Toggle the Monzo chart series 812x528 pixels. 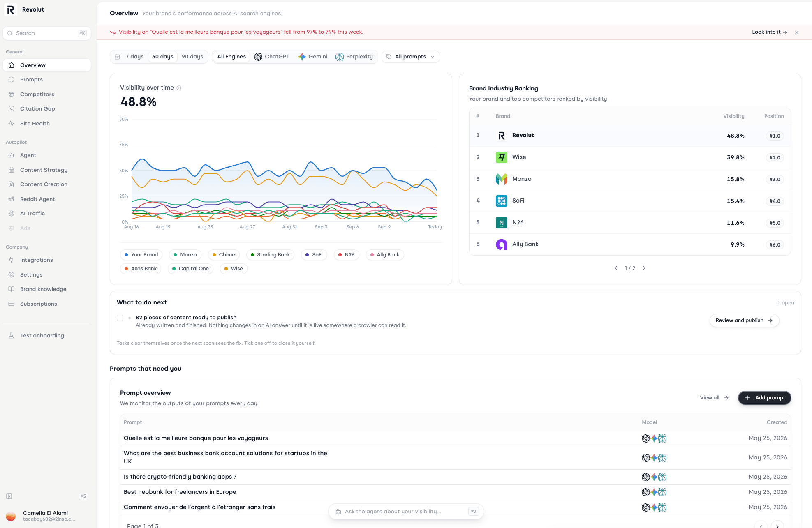[185, 255]
